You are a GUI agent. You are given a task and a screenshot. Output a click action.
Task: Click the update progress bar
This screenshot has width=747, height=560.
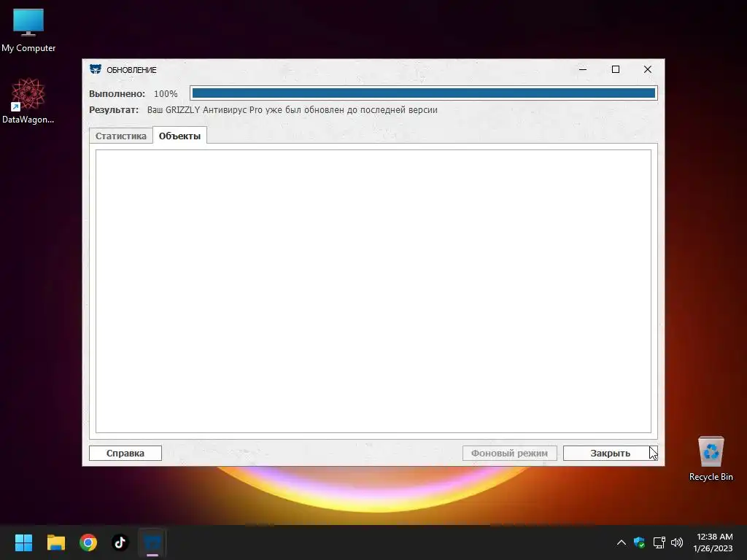424,93
